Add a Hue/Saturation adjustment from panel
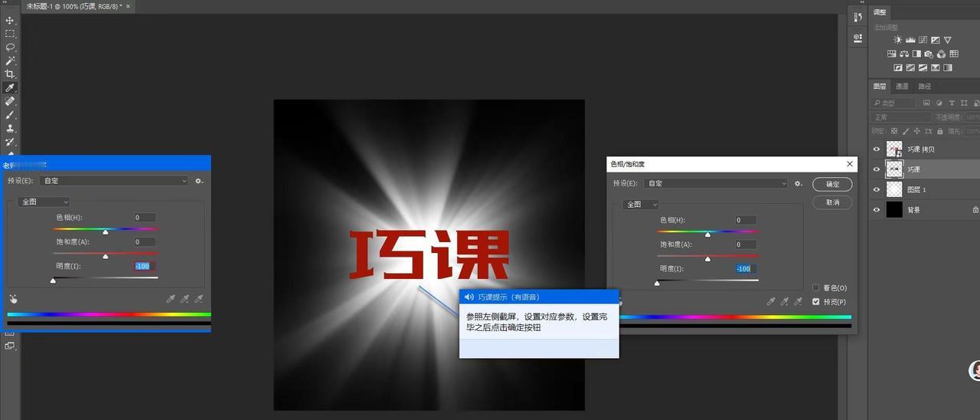The image size is (980, 420). coord(892,54)
